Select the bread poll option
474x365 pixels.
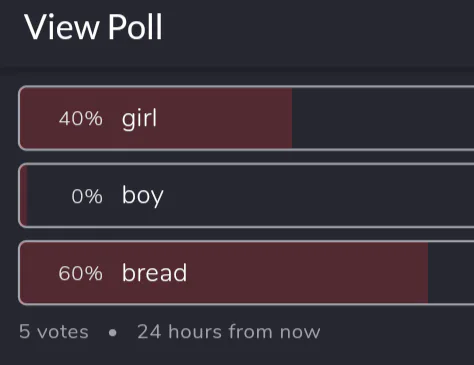point(246,273)
